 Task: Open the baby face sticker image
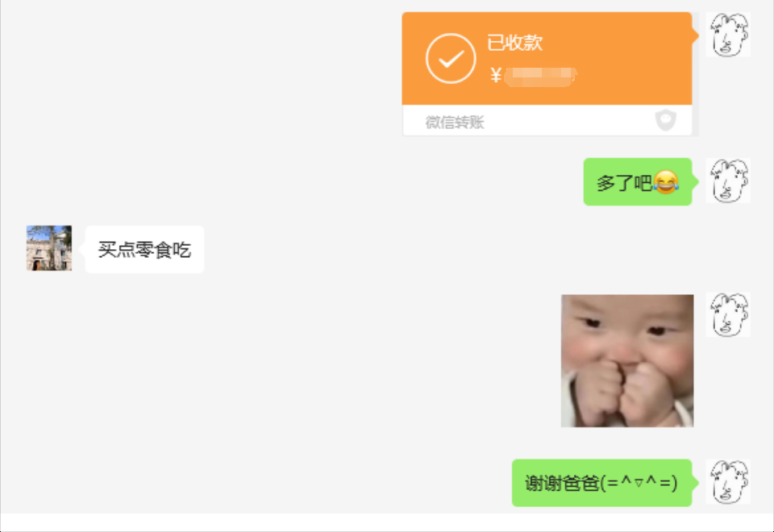(x=627, y=361)
